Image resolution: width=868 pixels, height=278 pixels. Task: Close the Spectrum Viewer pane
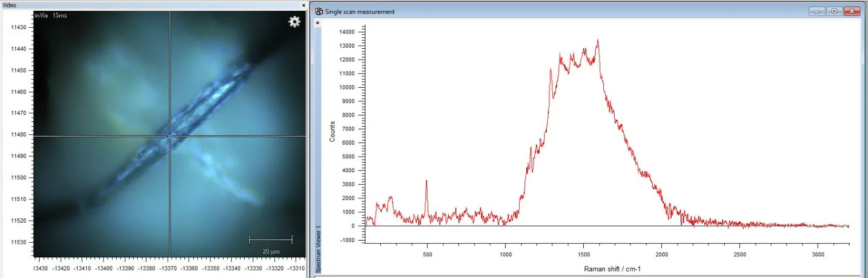pyautogui.click(x=318, y=23)
